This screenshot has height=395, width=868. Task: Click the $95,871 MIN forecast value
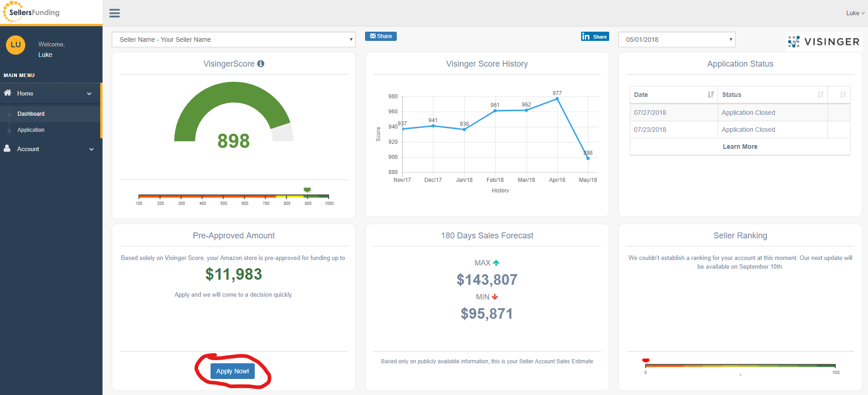(x=487, y=314)
